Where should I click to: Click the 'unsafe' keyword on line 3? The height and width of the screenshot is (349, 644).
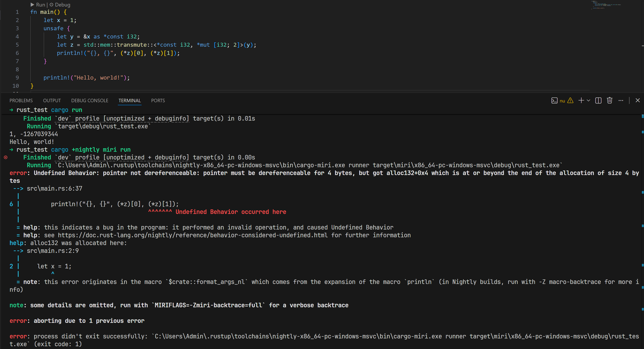click(x=53, y=28)
